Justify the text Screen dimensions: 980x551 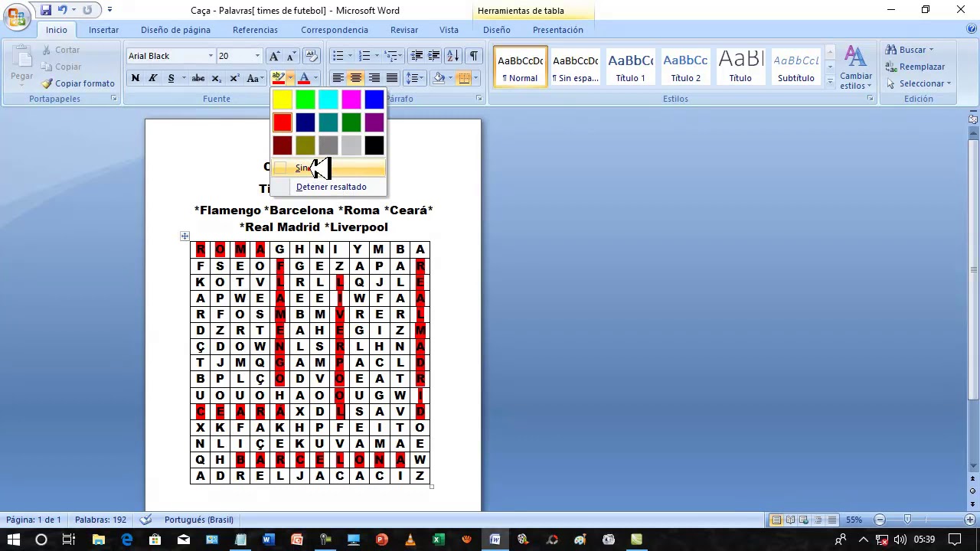pos(392,78)
